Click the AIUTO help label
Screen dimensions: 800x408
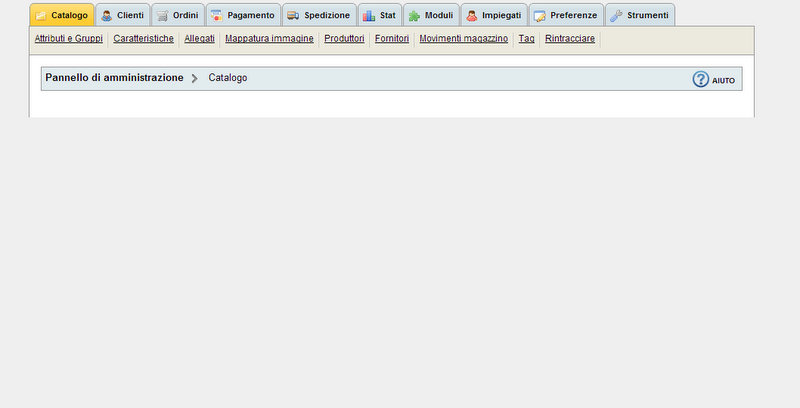coord(723,81)
